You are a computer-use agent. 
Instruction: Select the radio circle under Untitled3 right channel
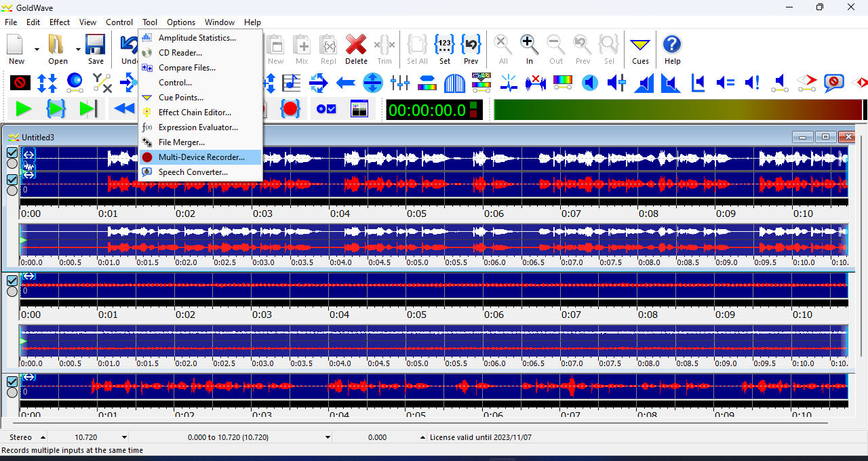tap(12, 191)
